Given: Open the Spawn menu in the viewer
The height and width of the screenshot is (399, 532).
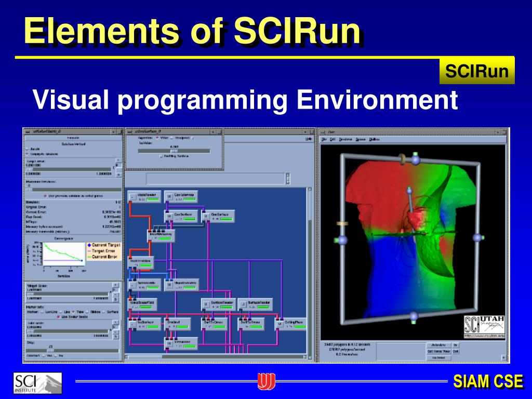Looking at the screenshot, I should (361, 139).
